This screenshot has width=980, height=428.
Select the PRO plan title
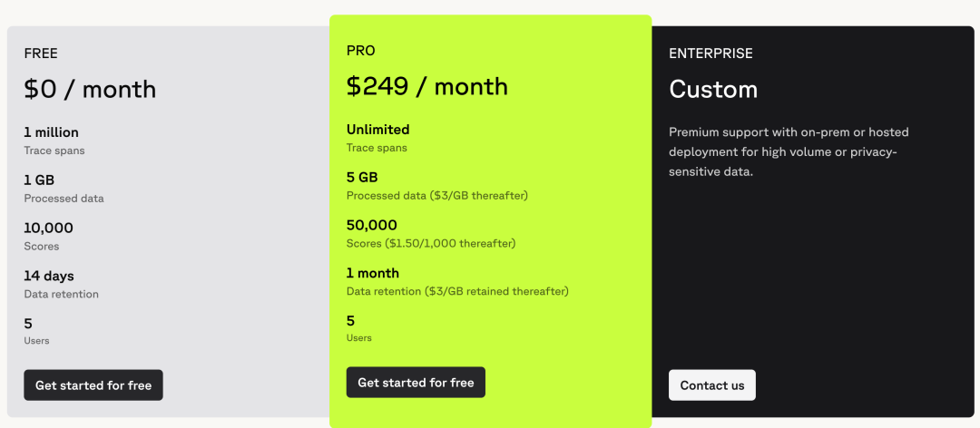[361, 51]
